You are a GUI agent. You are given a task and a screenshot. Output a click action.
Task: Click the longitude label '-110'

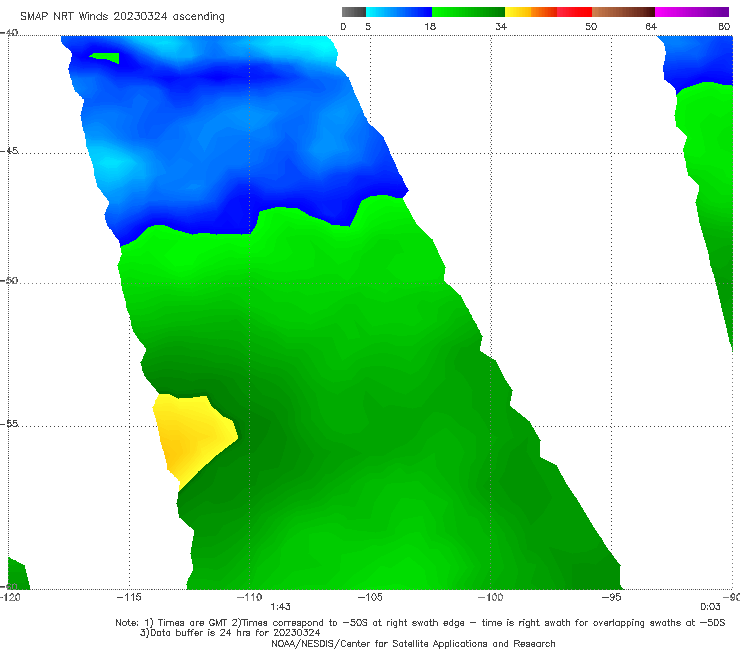click(x=249, y=597)
